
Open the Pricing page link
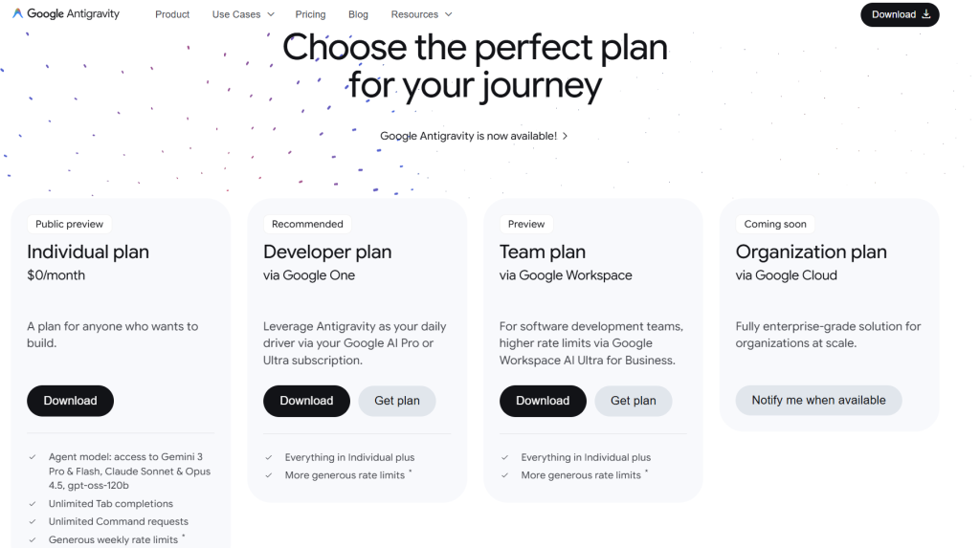(310, 14)
